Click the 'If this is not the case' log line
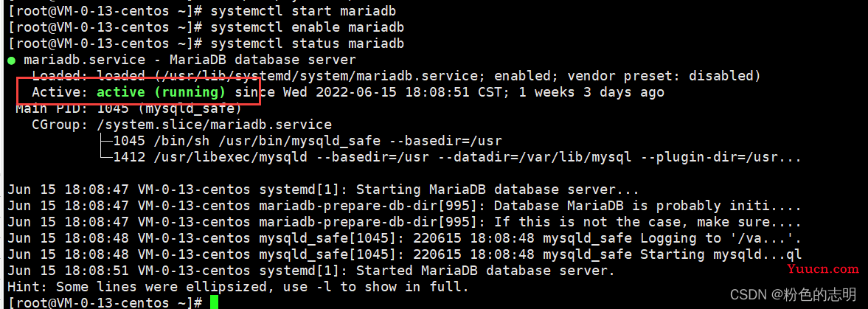 pyautogui.click(x=405, y=223)
